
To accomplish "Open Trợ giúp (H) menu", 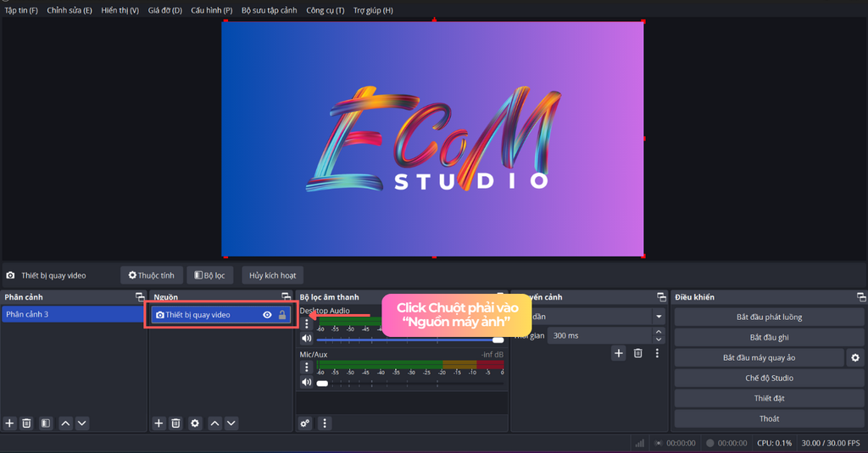I will point(373,10).
